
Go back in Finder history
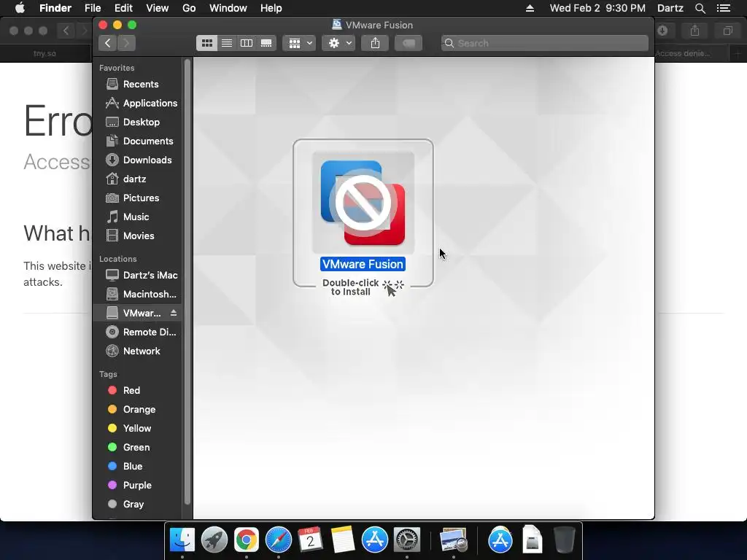(108, 43)
